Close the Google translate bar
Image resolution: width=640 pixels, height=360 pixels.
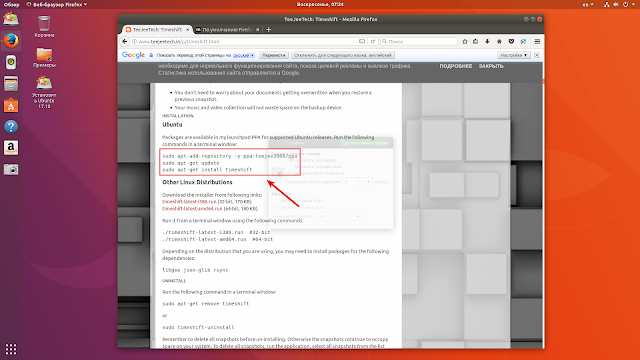537,55
